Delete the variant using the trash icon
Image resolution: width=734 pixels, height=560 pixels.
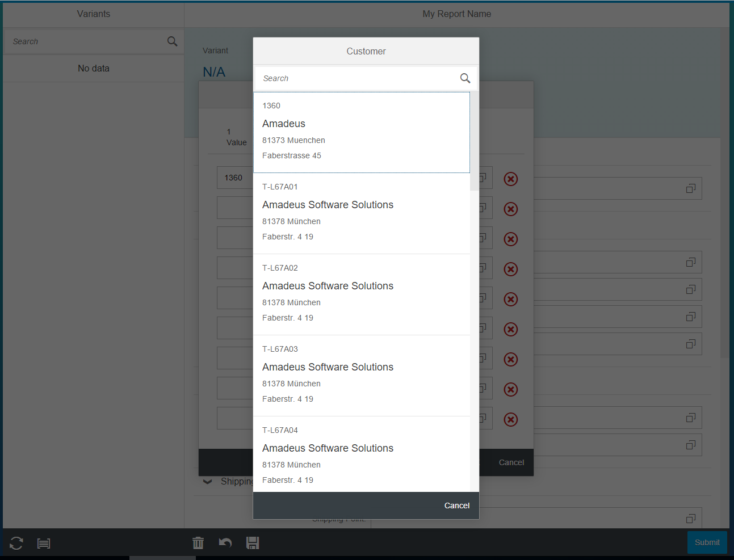point(198,543)
